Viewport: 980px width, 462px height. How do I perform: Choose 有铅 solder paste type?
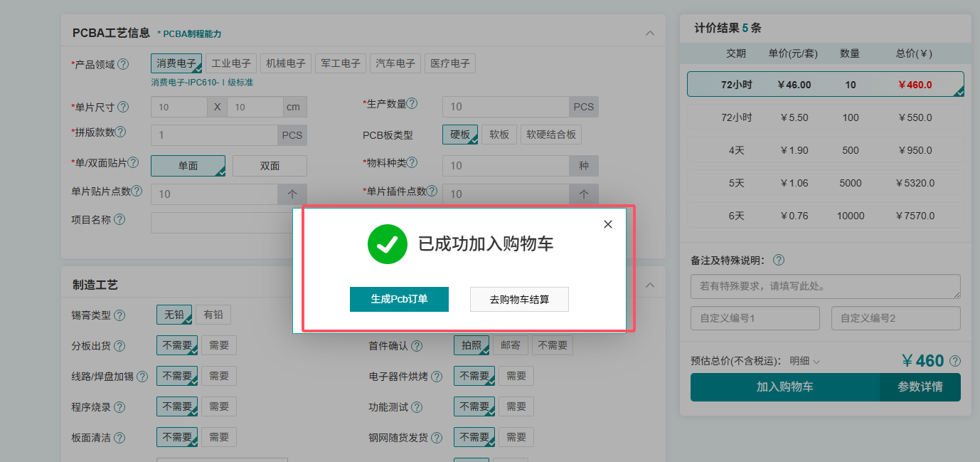coord(213,315)
